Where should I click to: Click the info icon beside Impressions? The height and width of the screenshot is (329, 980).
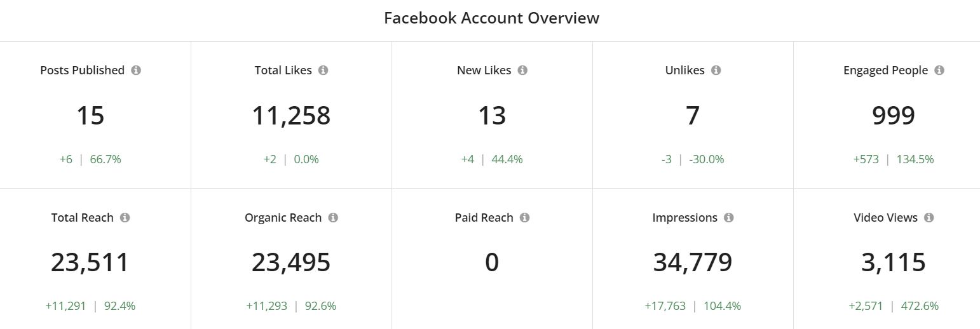click(x=728, y=218)
